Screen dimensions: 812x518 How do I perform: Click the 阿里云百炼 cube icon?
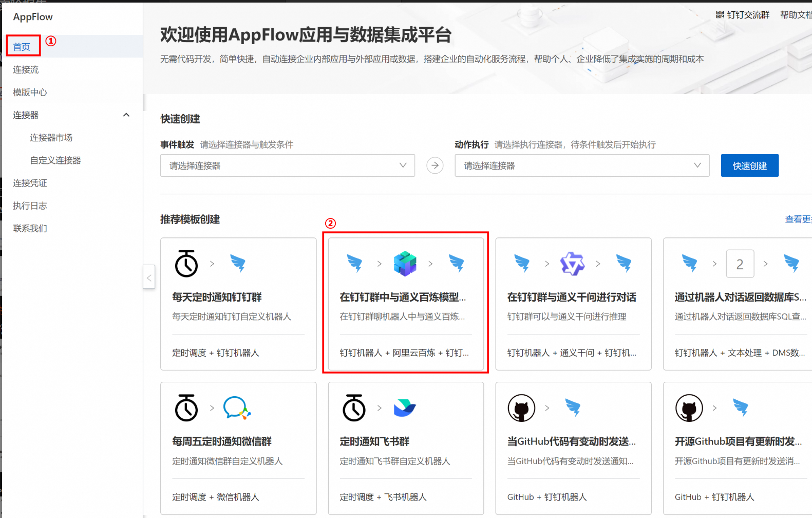click(x=405, y=264)
